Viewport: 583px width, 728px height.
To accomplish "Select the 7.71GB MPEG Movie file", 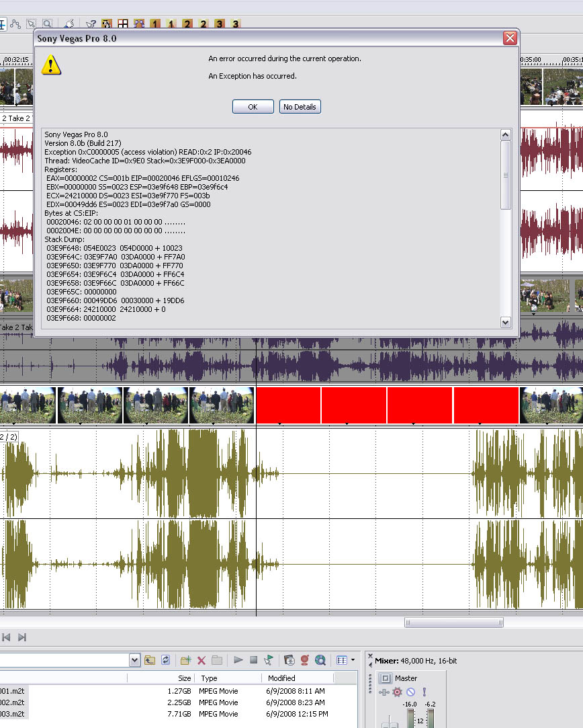I will click(179, 714).
